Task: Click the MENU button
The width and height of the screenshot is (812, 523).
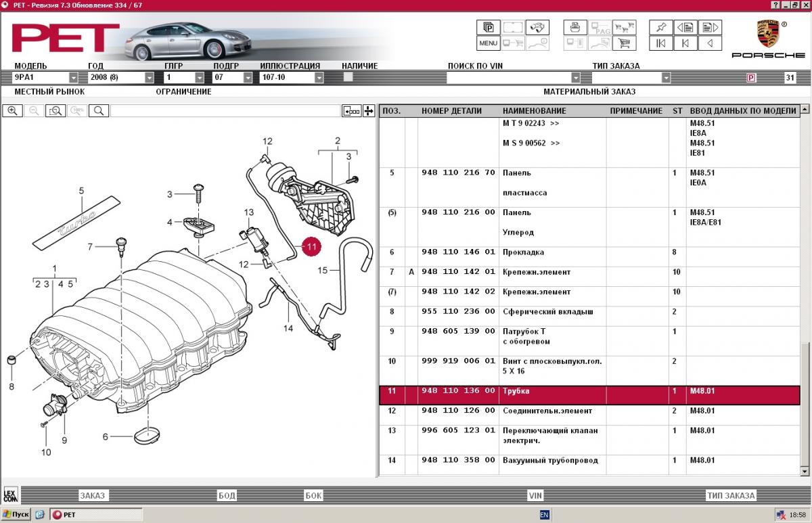Action: tap(488, 43)
